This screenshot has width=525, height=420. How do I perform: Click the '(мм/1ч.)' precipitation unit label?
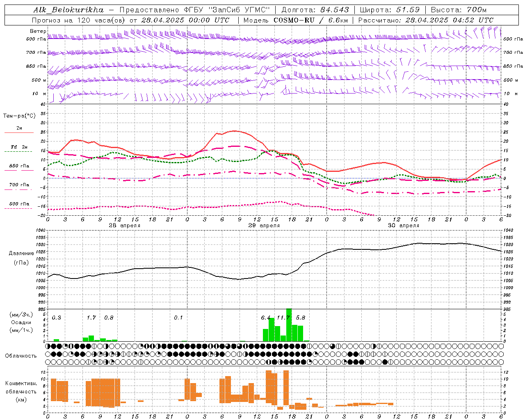tap(21, 330)
